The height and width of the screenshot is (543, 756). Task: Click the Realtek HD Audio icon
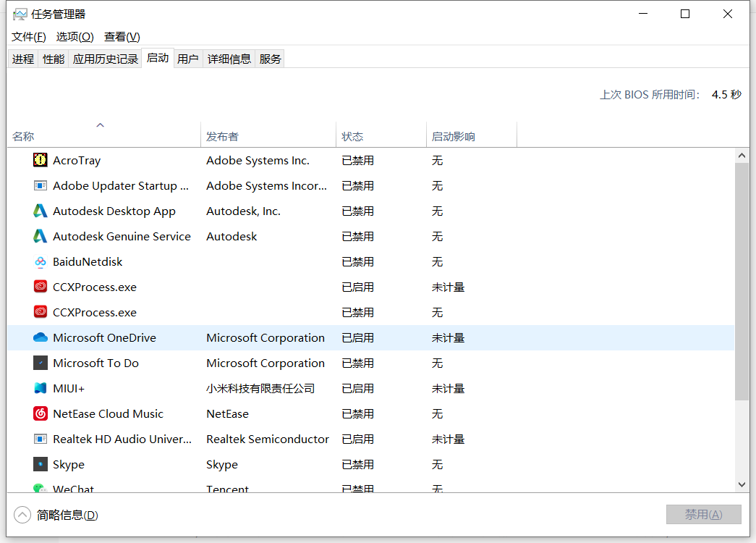[40, 439]
